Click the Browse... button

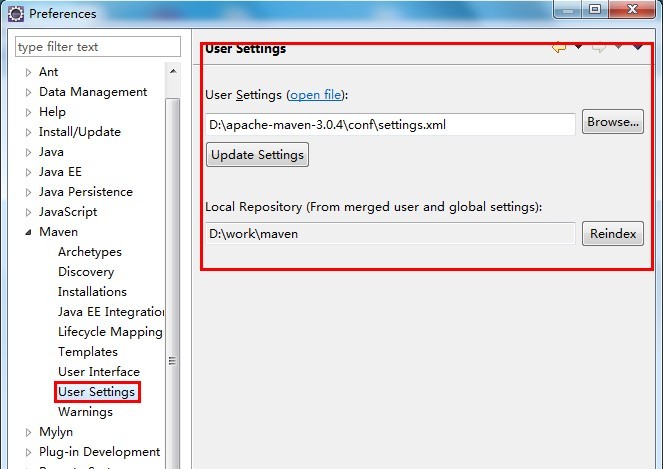coord(613,122)
